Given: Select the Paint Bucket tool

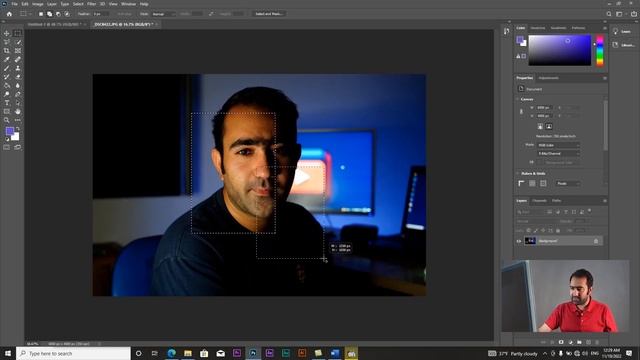Looking at the screenshot, I should 7,86.
